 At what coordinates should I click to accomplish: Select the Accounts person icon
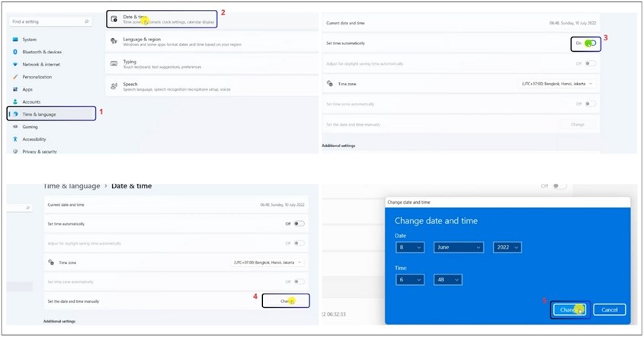point(15,101)
